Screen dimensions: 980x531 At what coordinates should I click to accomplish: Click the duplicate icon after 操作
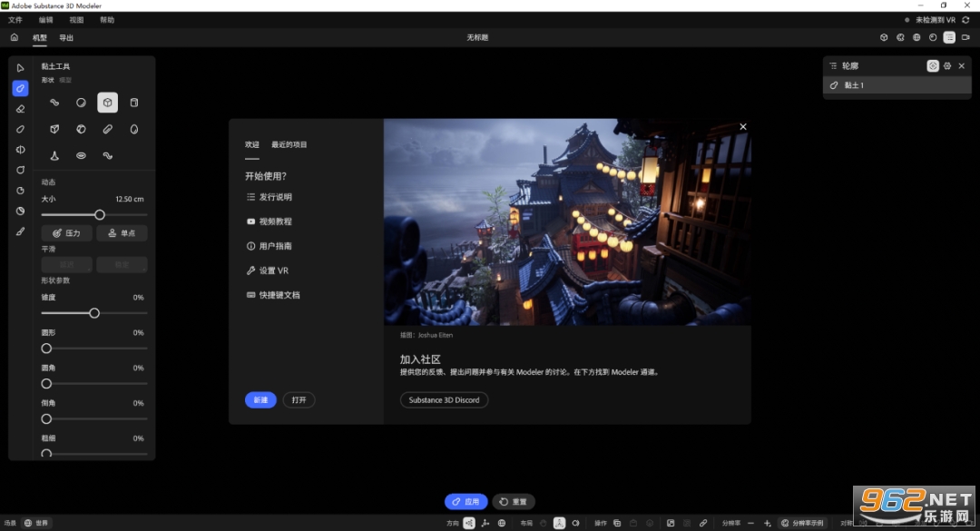coord(617,523)
